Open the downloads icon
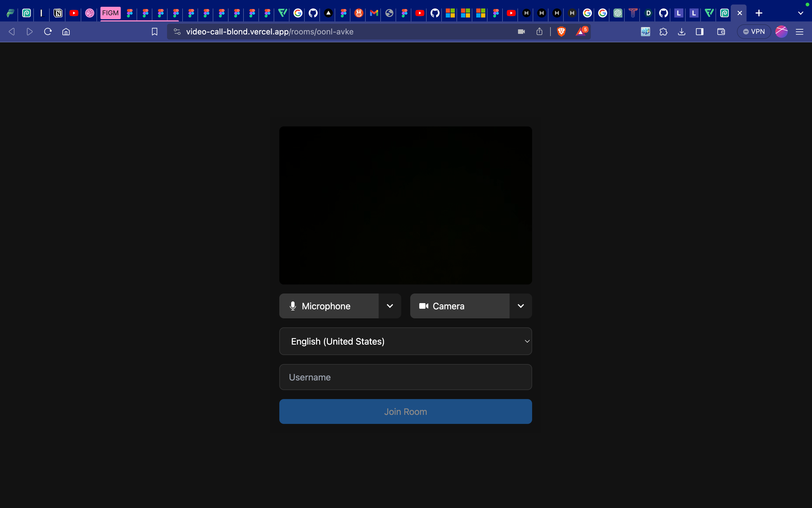This screenshot has width=812, height=508. click(x=681, y=32)
